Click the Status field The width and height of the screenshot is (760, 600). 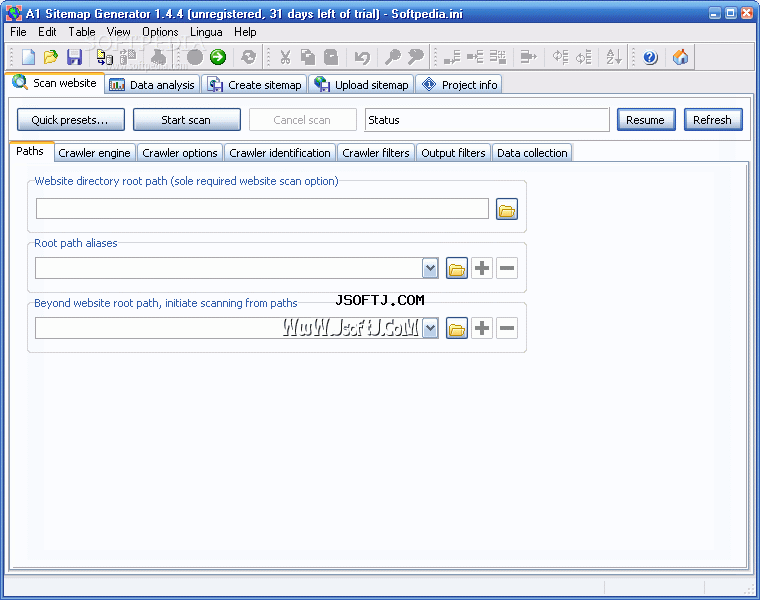tap(487, 120)
